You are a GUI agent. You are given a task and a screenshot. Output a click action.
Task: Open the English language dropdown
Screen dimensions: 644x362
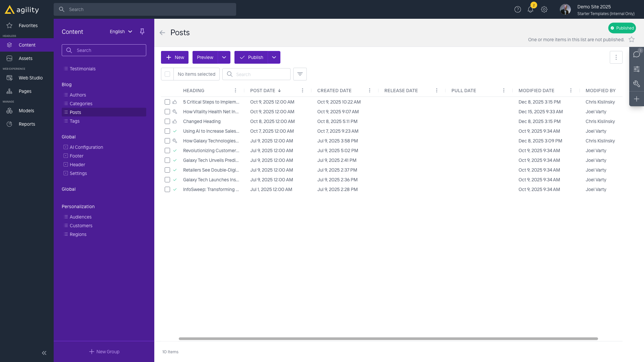[x=121, y=32]
